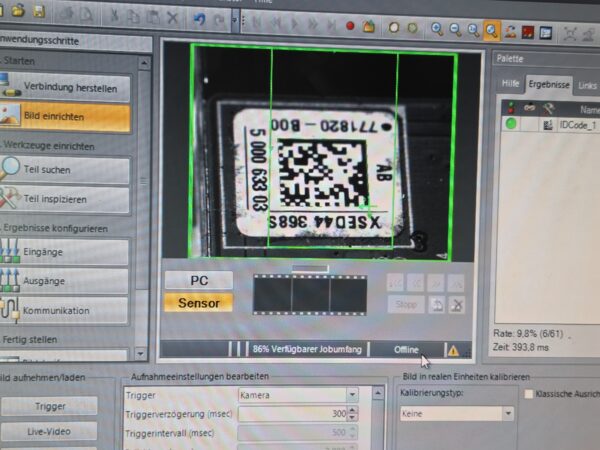Jump to last image in filmstrip
The height and width of the screenshot is (450, 600).
pyautogui.click(x=456, y=284)
